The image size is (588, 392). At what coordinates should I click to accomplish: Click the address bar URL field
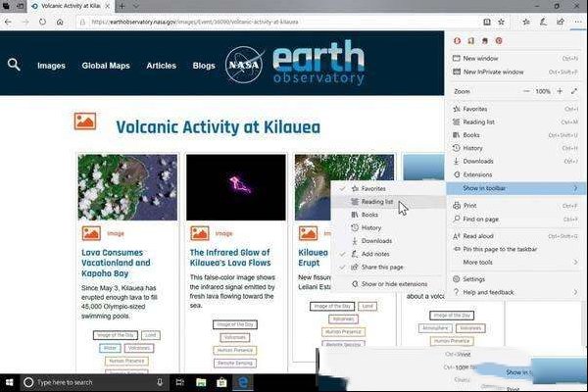pos(277,23)
